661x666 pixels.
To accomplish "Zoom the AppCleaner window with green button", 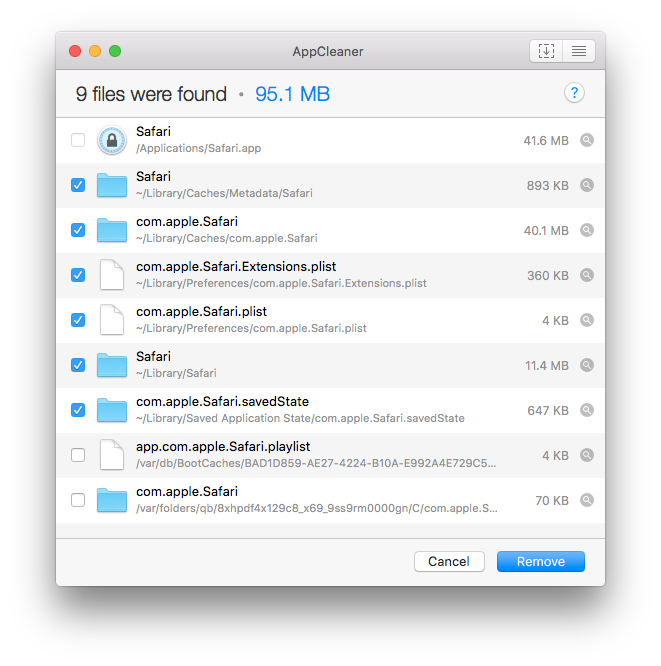I will pyautogui.click(x=115, y=51).
